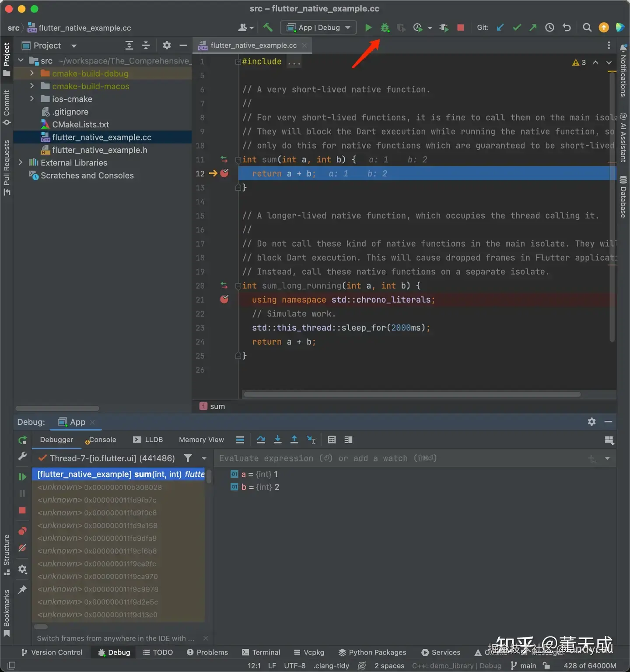Pin the debug tab
Viewport: 630px width, 672px height.
point(22,590)
